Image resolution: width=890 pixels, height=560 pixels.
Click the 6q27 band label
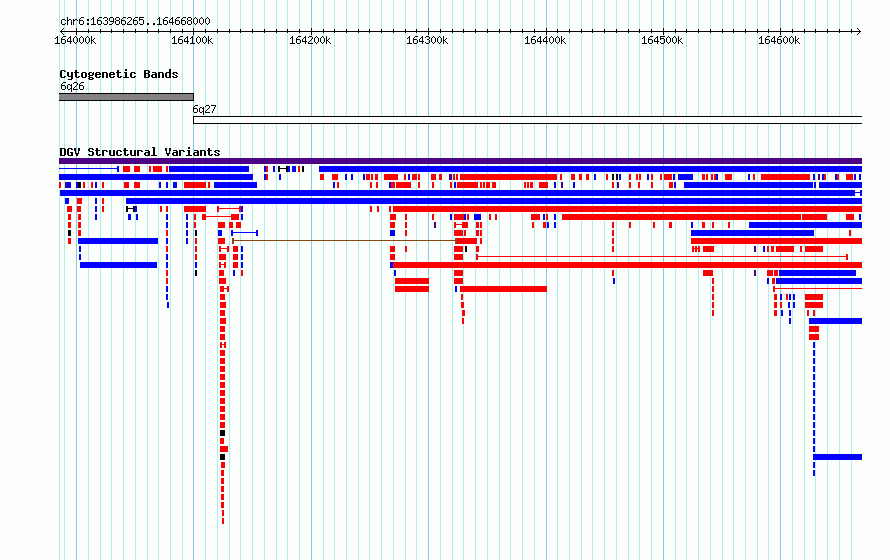(204, 110)
